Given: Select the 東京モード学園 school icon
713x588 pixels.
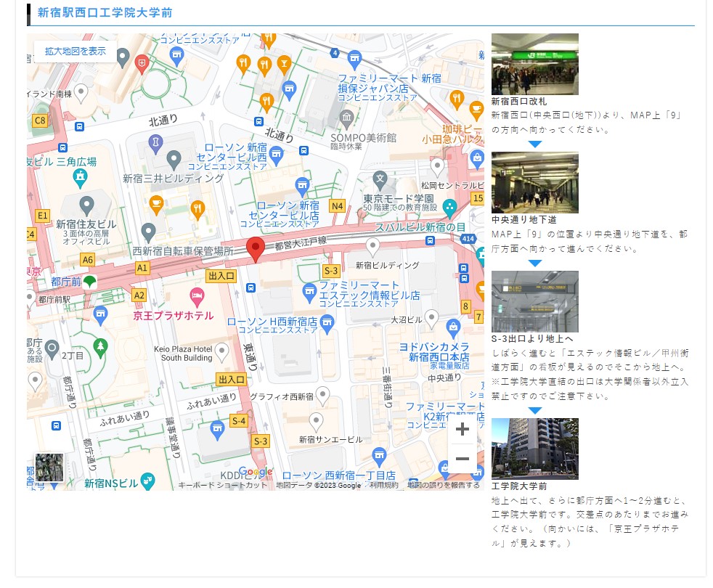Looking at the screenshot, I should tap(380, 178).
